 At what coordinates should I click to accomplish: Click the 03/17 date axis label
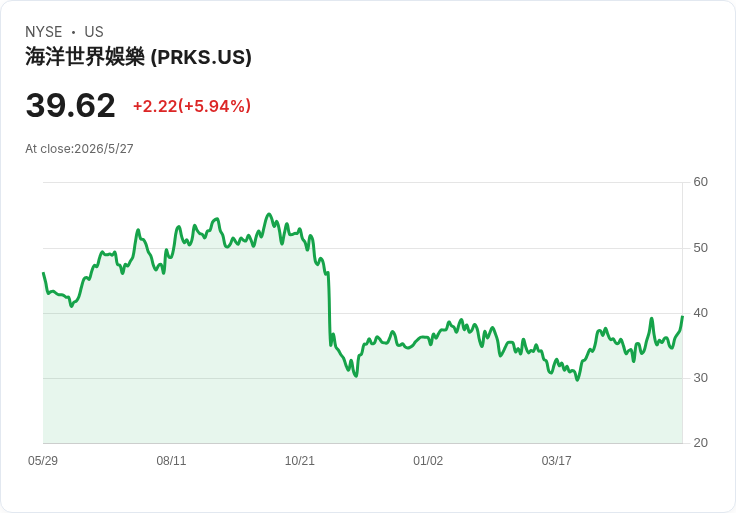tap(557, 461)
